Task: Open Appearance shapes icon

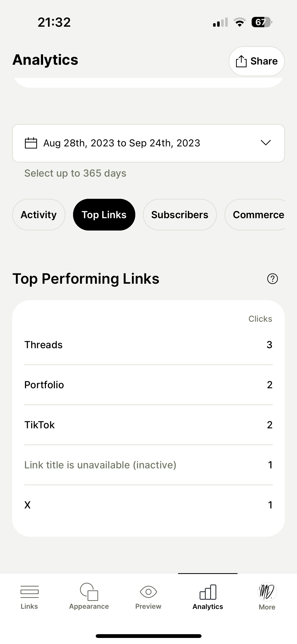Action: (x=89, y=592)
